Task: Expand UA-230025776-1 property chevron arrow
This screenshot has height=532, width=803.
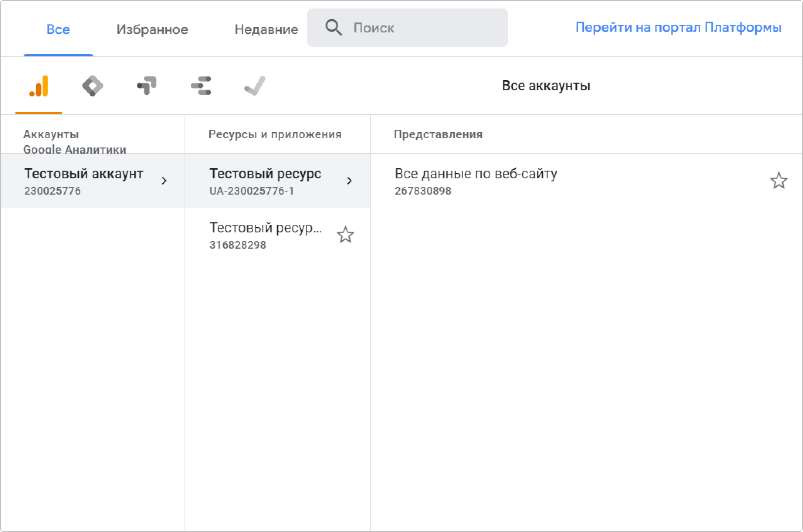Action: (x=349, y=181)
